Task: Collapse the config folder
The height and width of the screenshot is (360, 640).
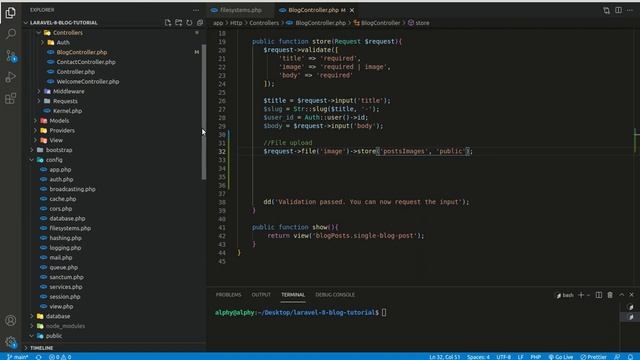Action: point(54,160)
